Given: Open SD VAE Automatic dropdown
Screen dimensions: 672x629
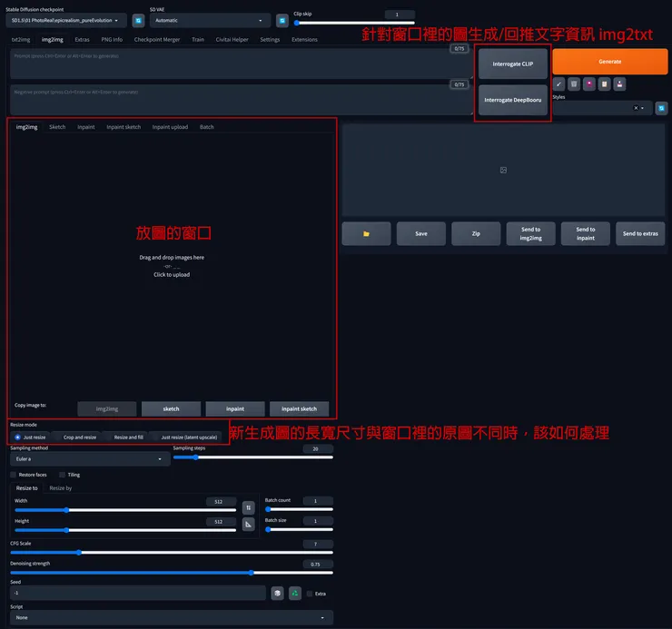Looking at the screenshot, I should [210, 21].
